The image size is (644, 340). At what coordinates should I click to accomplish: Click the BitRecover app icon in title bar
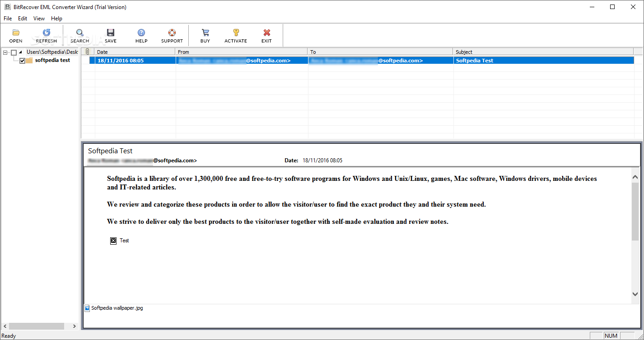(7, 7)
